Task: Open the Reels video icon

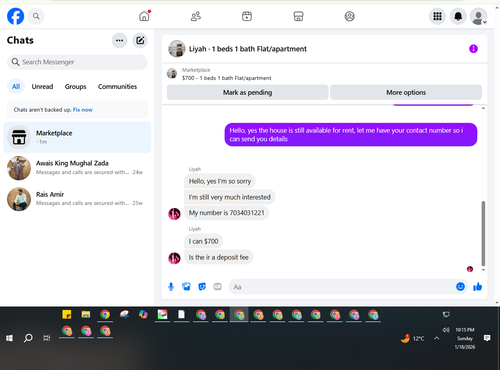Action: point(247,16)
